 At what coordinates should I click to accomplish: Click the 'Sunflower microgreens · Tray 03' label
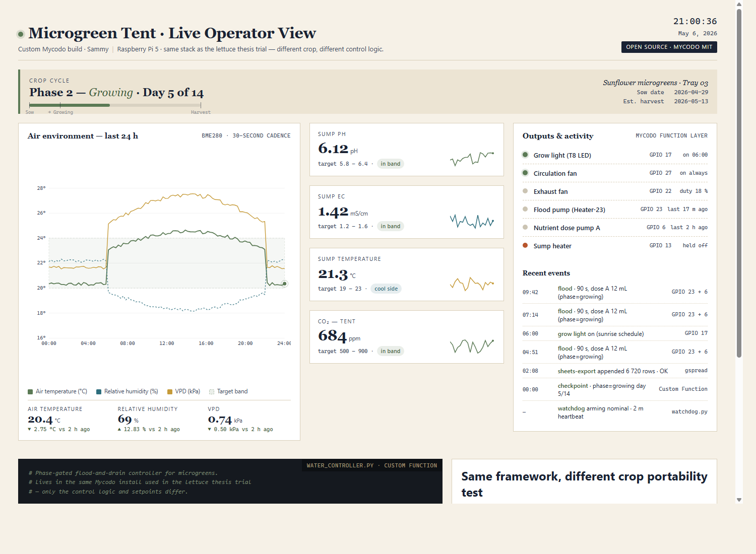[656, 83]
